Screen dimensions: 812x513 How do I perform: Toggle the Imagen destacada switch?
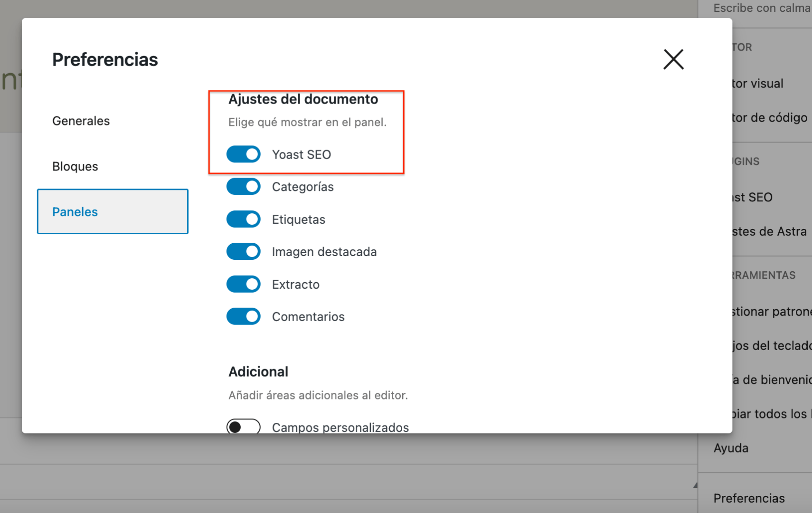[x=243, y=251]
